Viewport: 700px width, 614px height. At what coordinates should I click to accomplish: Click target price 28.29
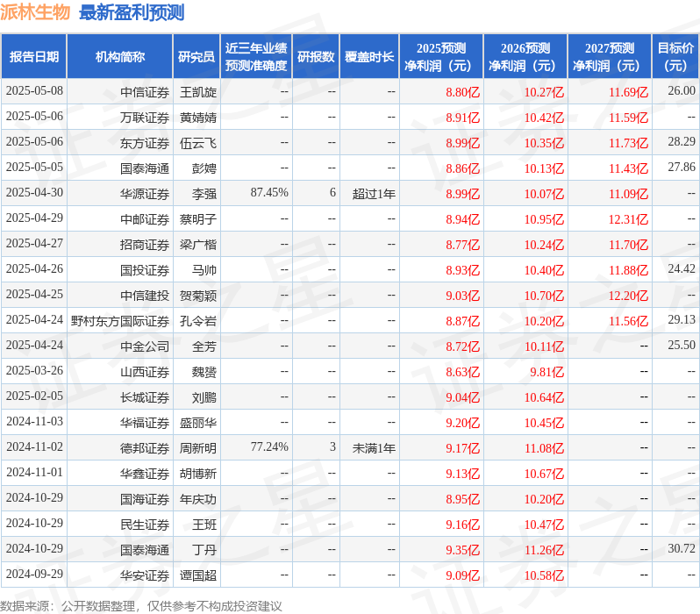click(682, 142)
